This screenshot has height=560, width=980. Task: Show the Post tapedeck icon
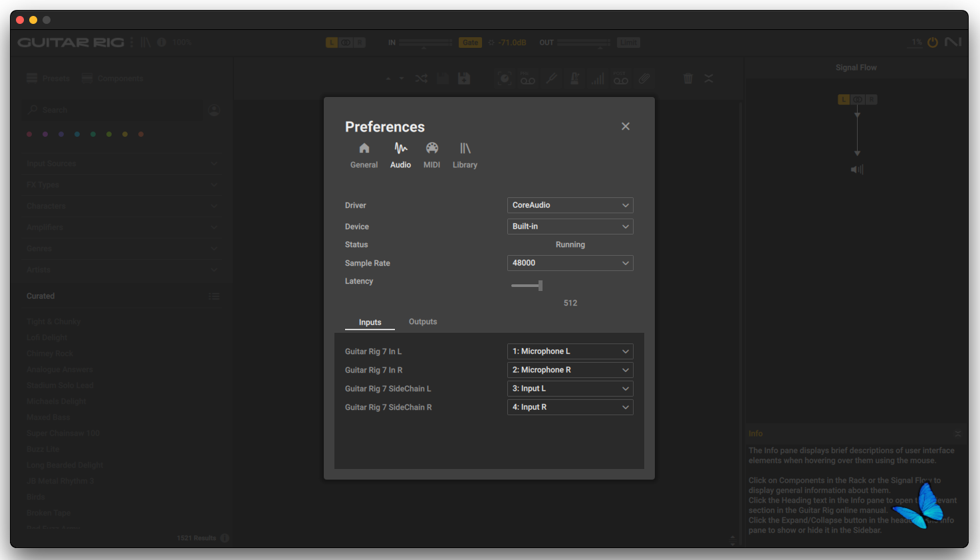pyautogui.click(x=621, y=78)
